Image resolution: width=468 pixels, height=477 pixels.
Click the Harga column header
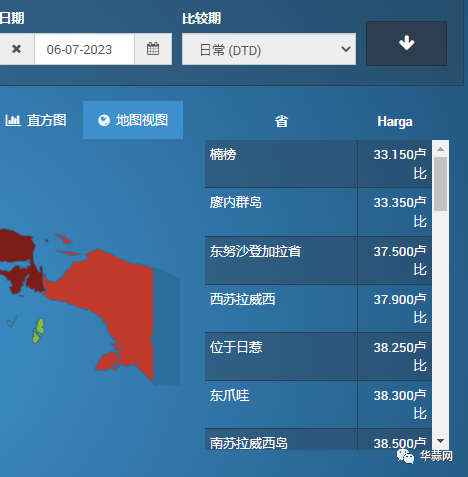coord(395,122)
